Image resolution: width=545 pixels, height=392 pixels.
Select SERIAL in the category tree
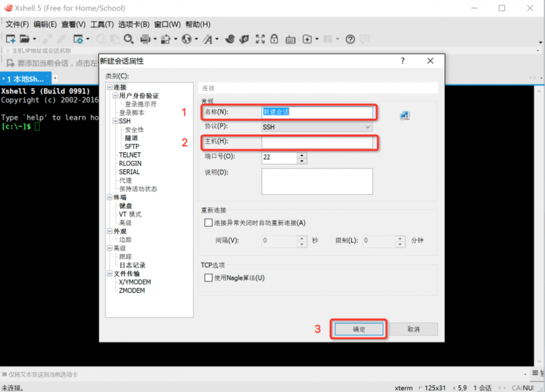coord(129,172)
